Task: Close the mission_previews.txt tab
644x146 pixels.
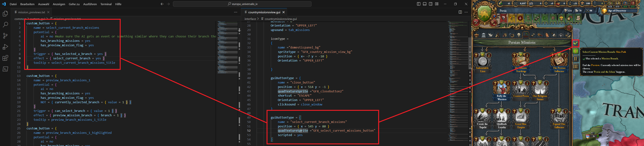Action: click(x=48, y=12)
